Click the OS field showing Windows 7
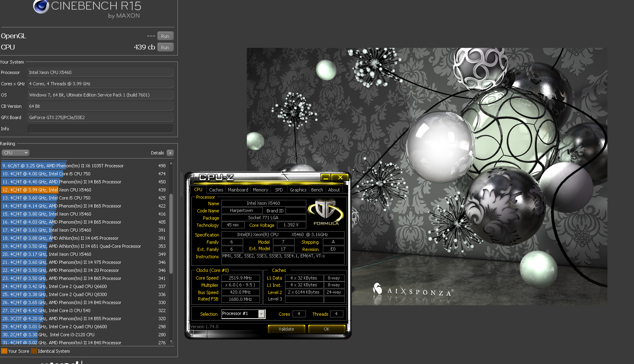The height and width of the screenshot is (364, 634). click(x=100, y=95)
